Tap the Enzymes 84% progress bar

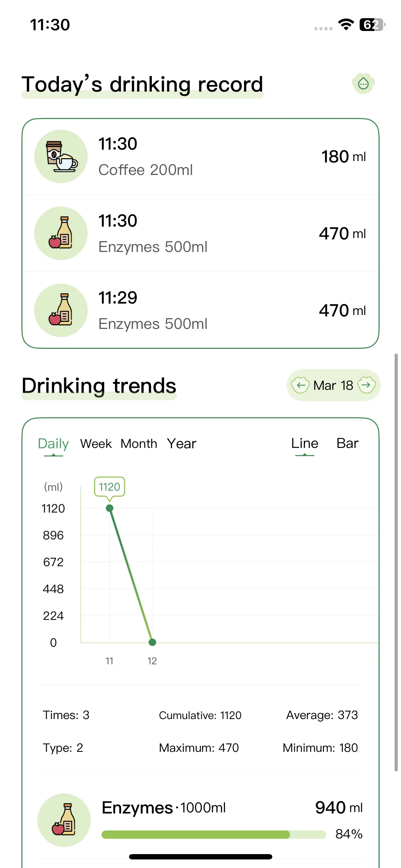tap(214, 835)
